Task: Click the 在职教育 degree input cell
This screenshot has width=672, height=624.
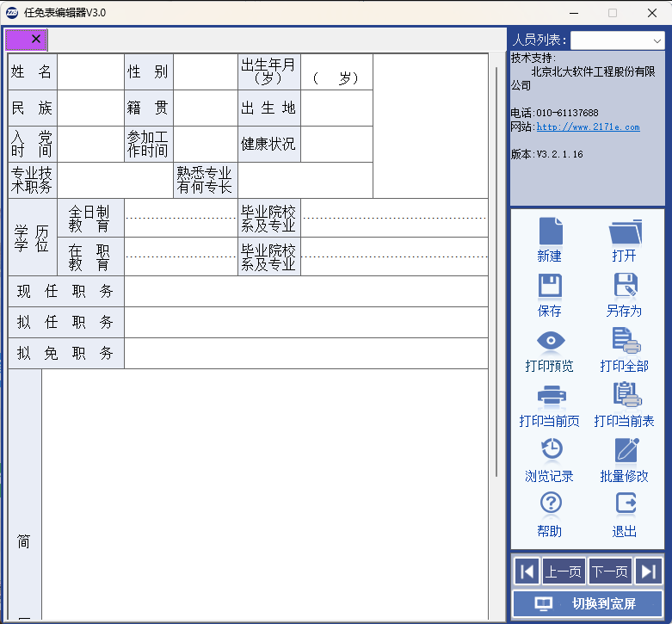Action: [181, 256]
